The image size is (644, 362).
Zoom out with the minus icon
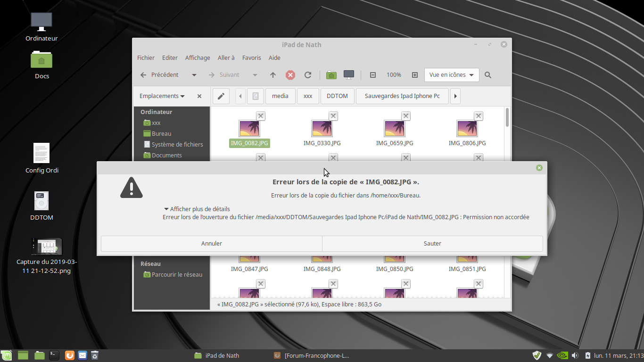pyautogui.click(x=373, y=75)
